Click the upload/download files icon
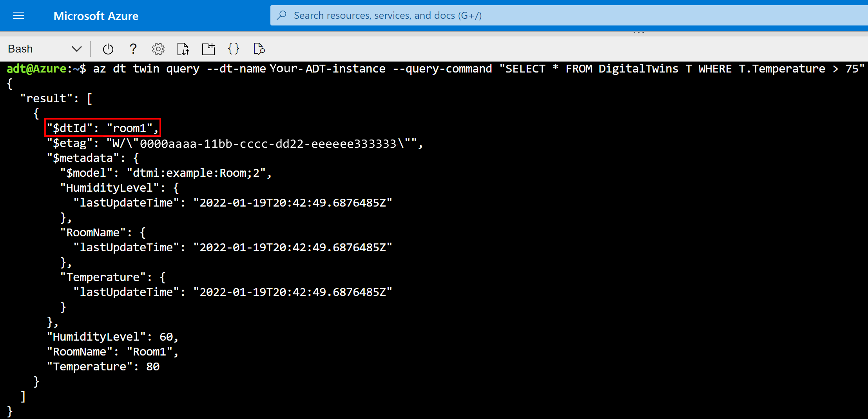This screenshot has height=419, width=868. click(183, 49)
